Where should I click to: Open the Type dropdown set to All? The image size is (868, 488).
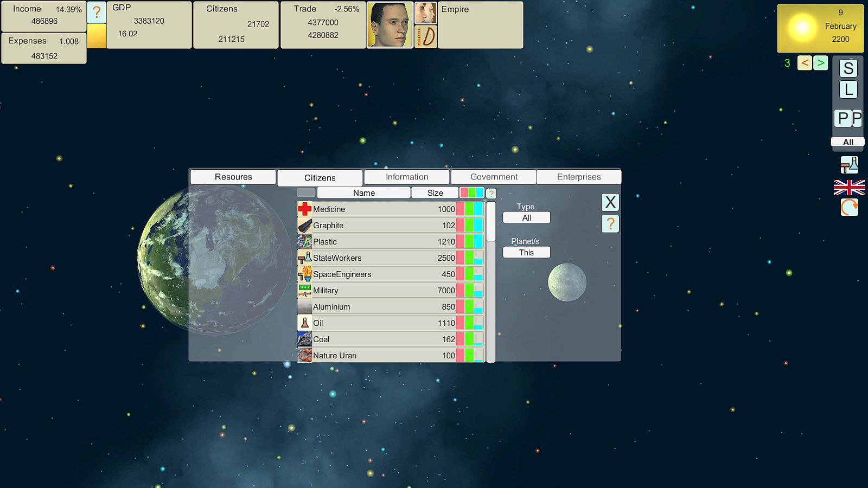coord(526,217)
